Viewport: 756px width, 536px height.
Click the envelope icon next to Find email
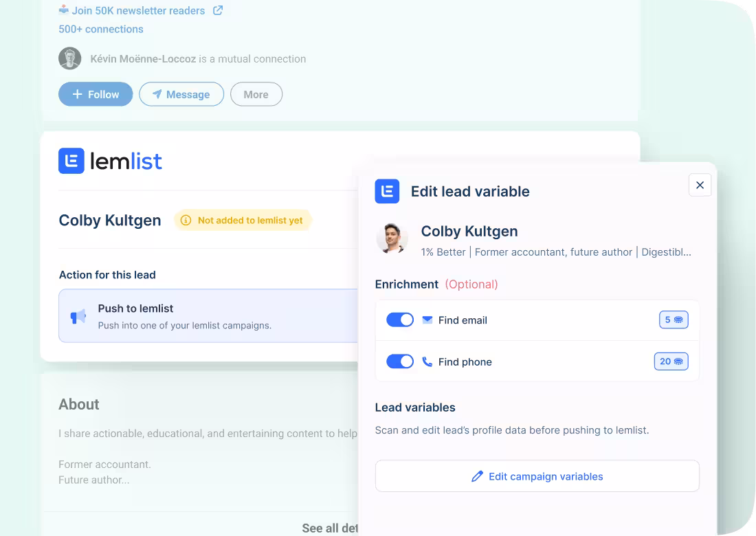coord(427,320)
